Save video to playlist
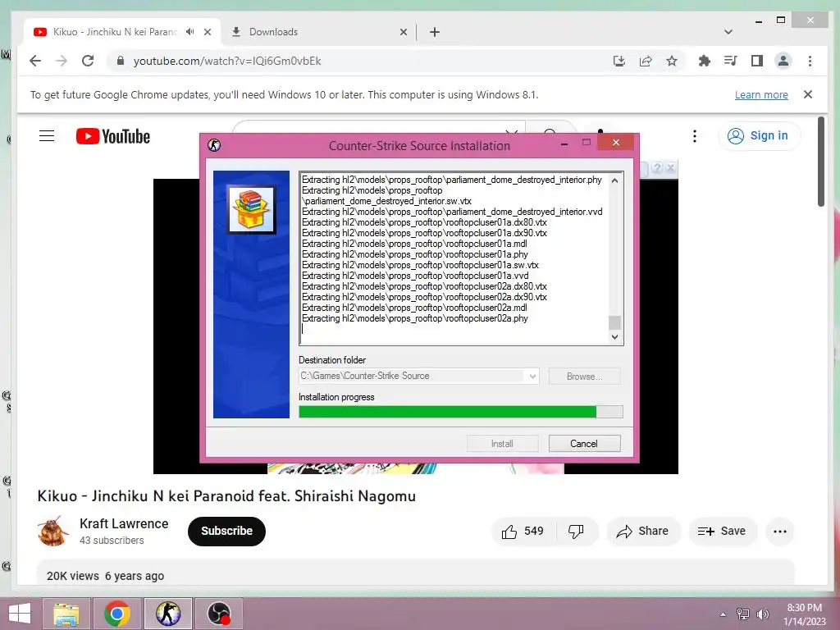Screen dimensions: 840x630 click(x=722, y=531)
